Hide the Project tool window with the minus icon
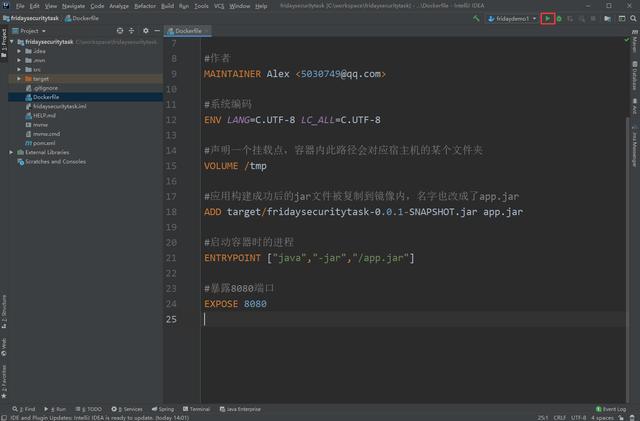This screenshot has width=640, height=421. coord(157,31)
